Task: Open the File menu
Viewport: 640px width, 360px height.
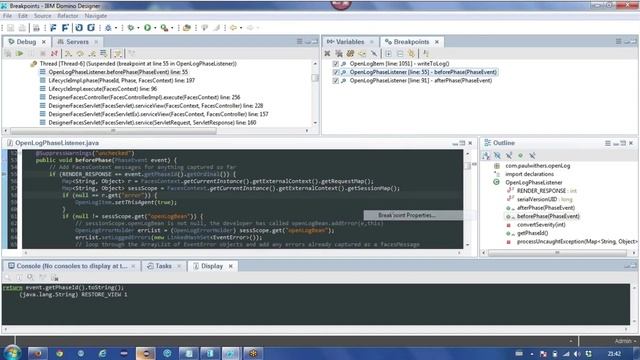Action: point(7,16)
